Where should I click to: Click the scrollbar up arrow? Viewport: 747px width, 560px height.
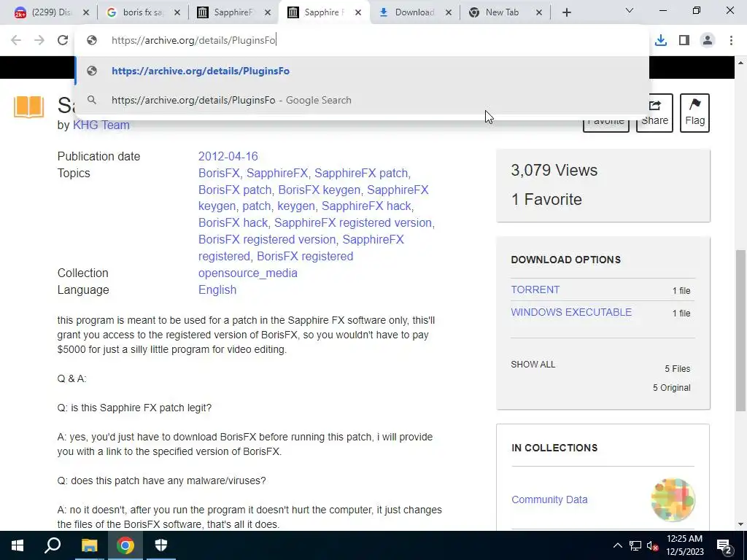[x=740, y=63]
